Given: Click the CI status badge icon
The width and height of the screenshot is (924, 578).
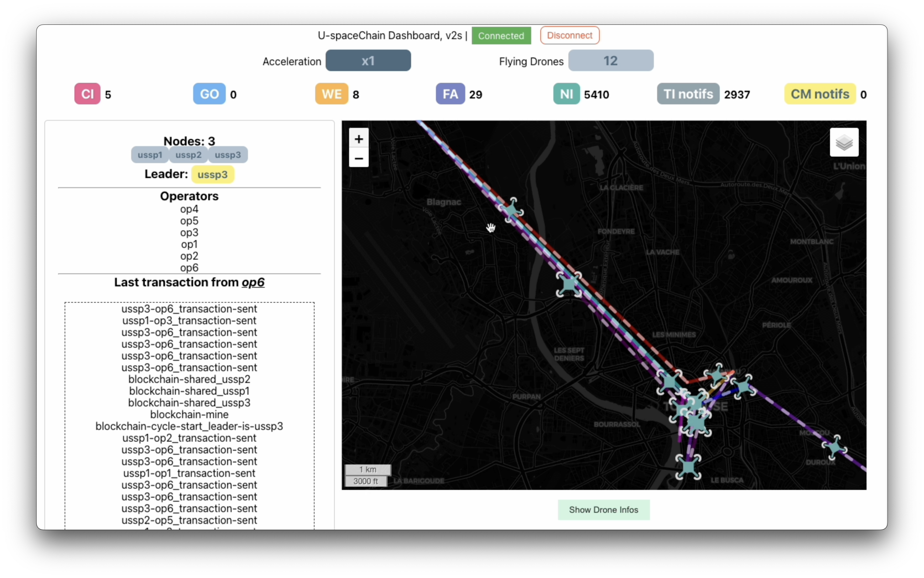Looking at the screenshot, I should 87,94.
